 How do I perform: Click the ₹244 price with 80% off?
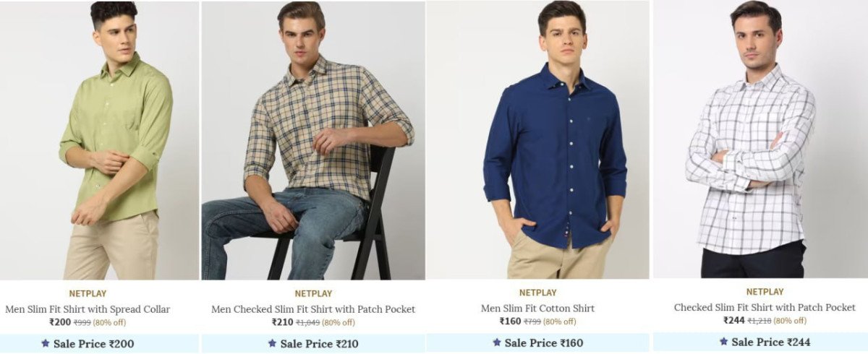pos(734,321)
